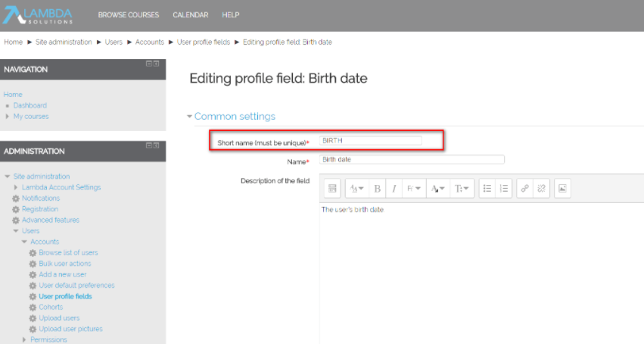
Task: Insert an image using the image icon
Action: 562,189
